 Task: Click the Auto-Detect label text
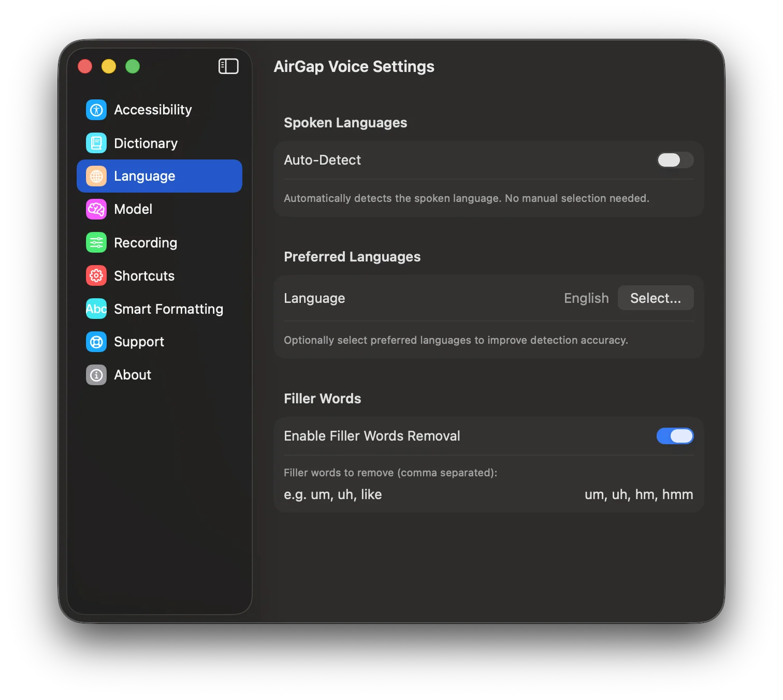click(322, 160)
